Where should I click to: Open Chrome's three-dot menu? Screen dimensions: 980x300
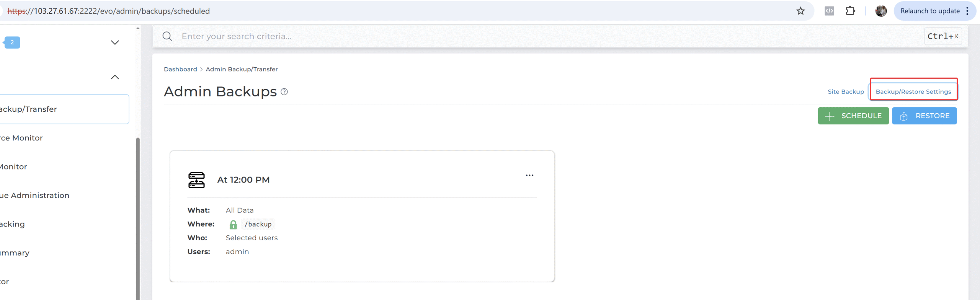pos(967,11)
